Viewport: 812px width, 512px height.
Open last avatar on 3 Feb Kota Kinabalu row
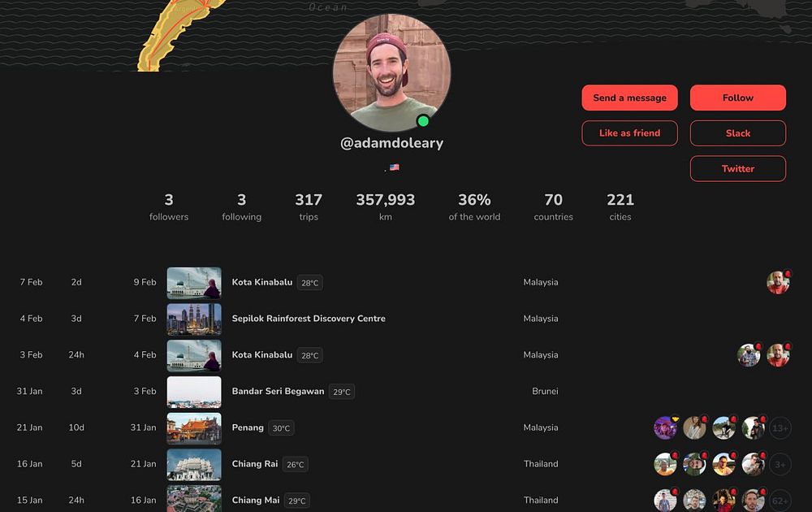point(778,355)
